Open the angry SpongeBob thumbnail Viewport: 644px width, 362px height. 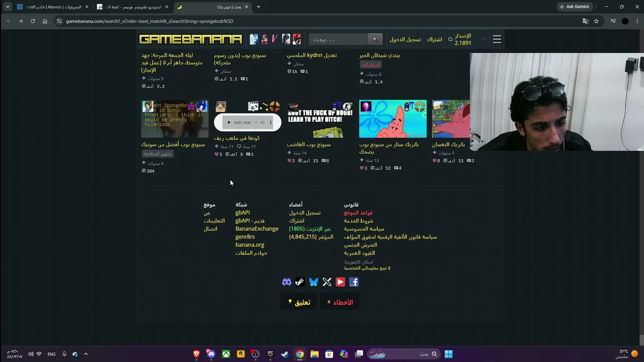tap(320, 119)
